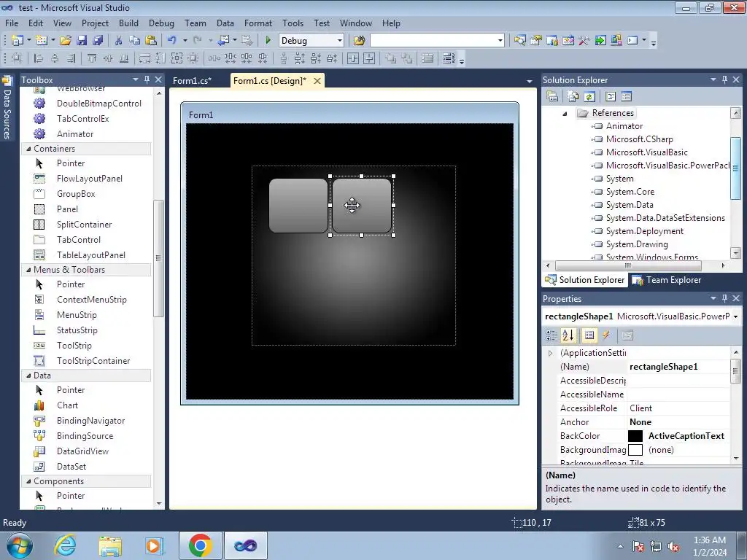Show Events with the lightning bolt icon
The image size is (747, 560).
tap(606, 335)
